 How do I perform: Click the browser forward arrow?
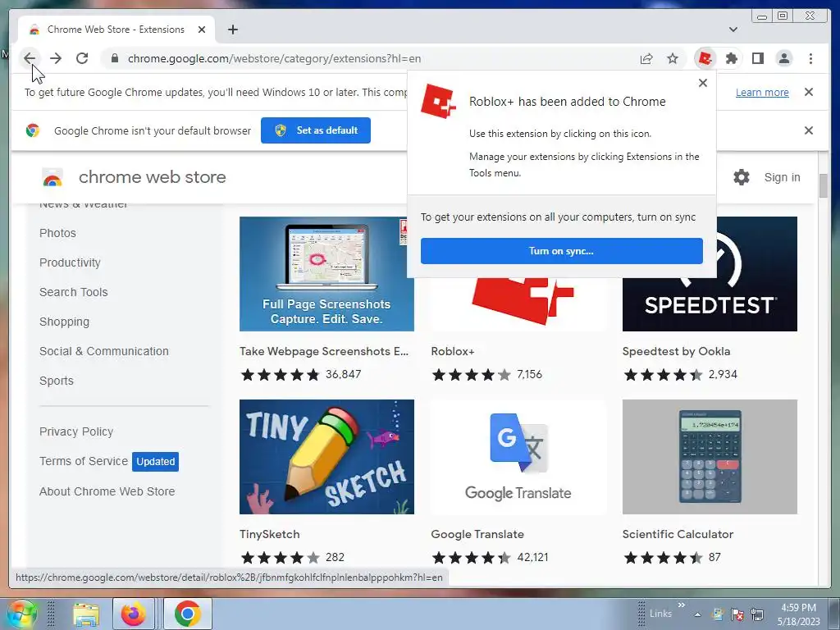pyautogui.click(x=56, y=58)
